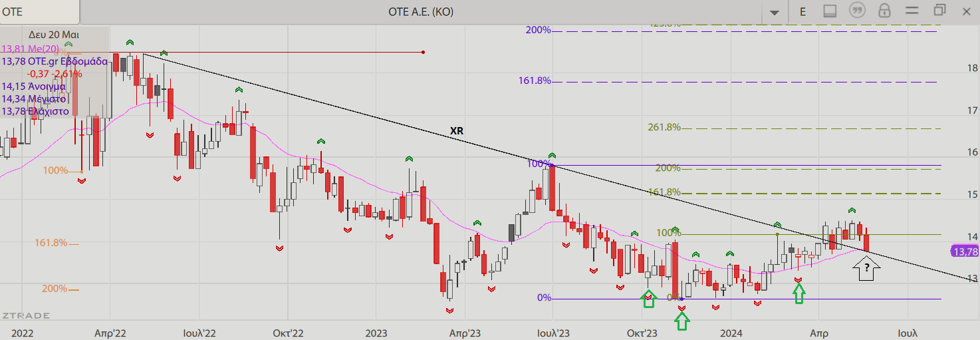Click the orange 161.8% Fibonacci label
The height and width of the screenshot is (340, 980).
coord(51,243)
